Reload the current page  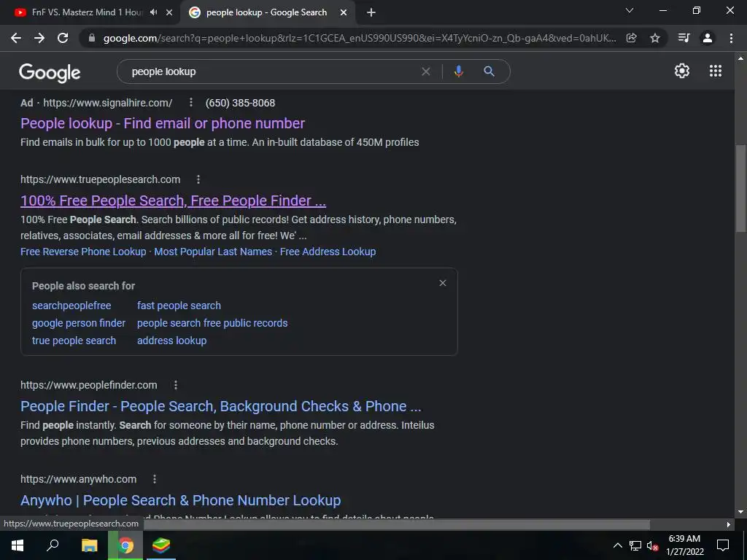pos(63,38)
